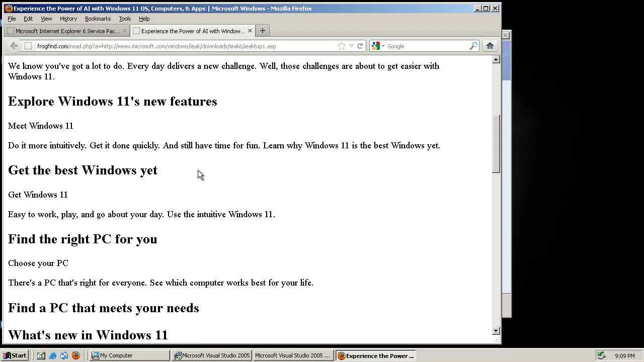644x362 pixels.
Task: Open the Bookmarks menu
Action: point(98,19)
